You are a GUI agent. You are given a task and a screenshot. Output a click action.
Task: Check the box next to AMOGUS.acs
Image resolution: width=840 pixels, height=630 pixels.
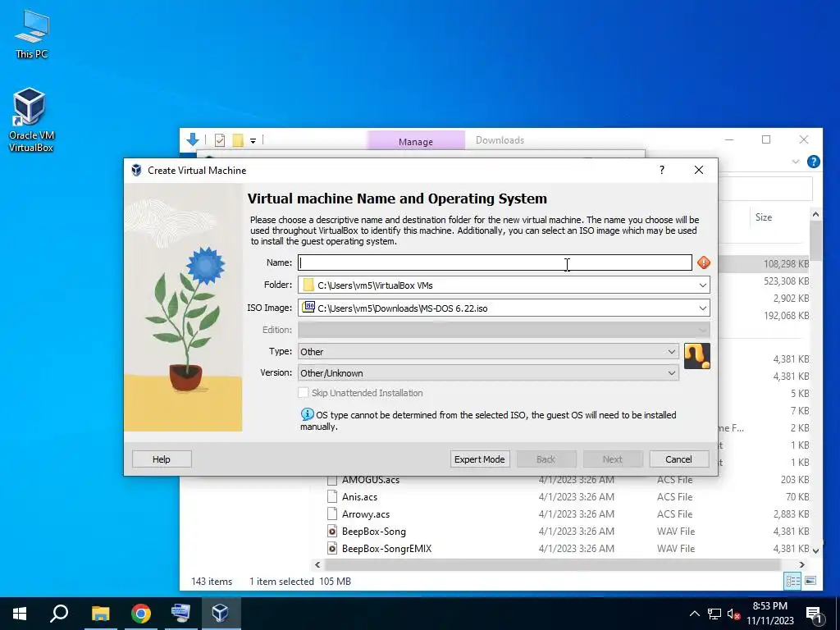pos(332,480)
